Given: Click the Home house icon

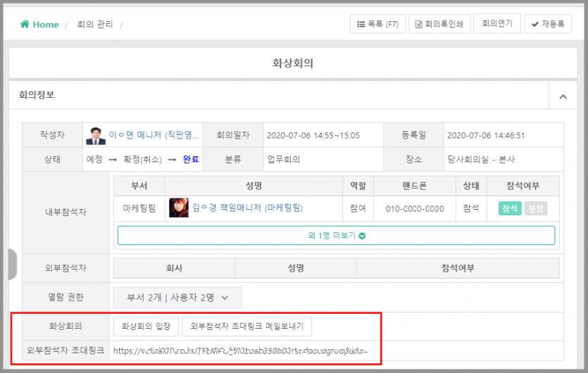Looking at the screenshot, I should [x=25, y=24].
